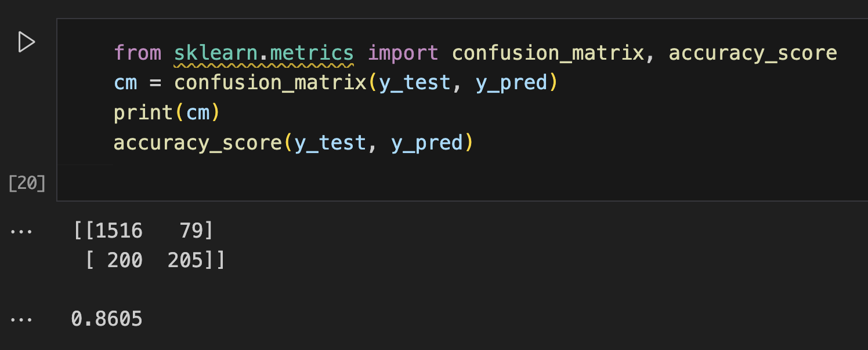Click the 'import' keyword in line one
Viewport: 868px width, 350px height.
(x=403, y=53)
